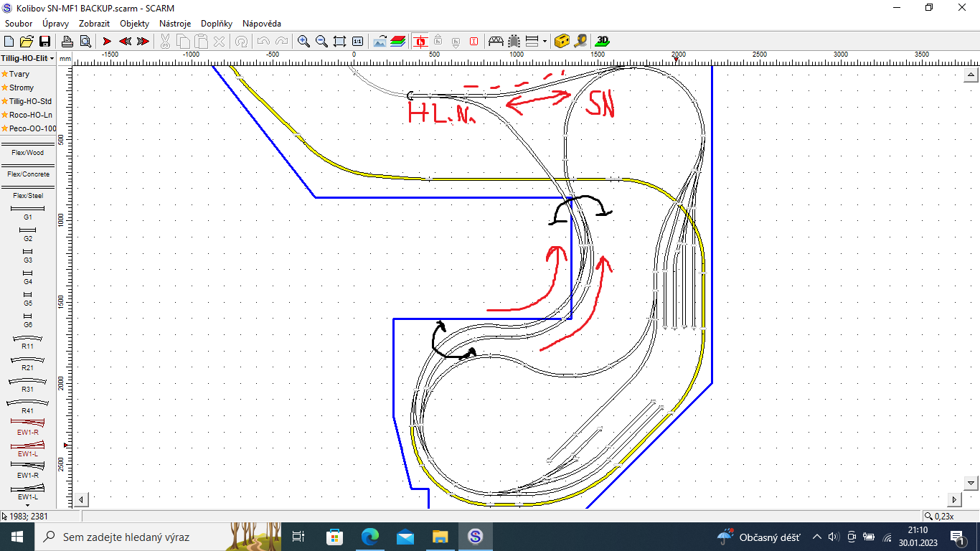
Task: Choose the Roco-HO-Ln favorite library
Action: (x=30, y=115)
